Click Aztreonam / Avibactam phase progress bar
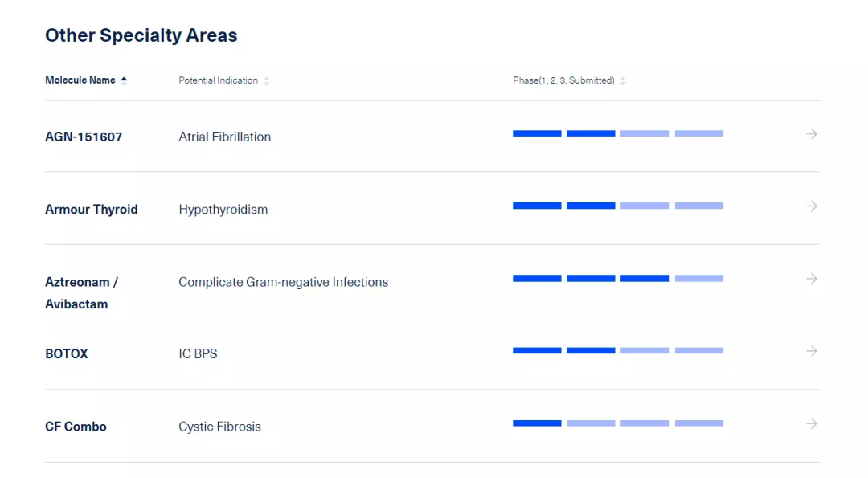The height and width of the screenshot is (478, 868). 617,278
